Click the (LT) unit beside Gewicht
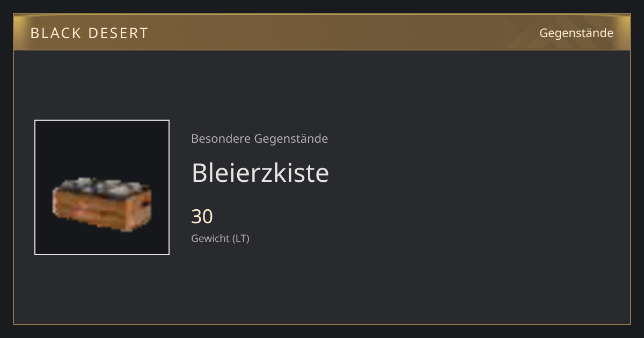 click(x=241, y=238)
